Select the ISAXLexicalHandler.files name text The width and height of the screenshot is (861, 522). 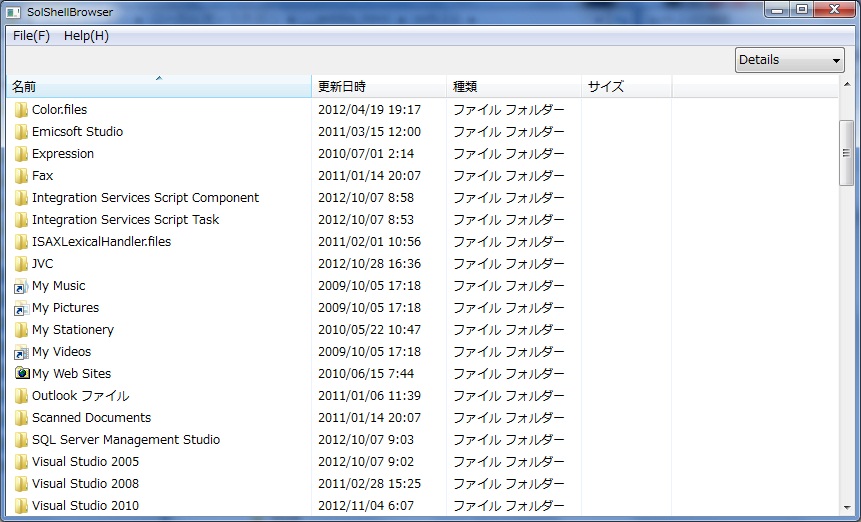(x=102, y=242)
